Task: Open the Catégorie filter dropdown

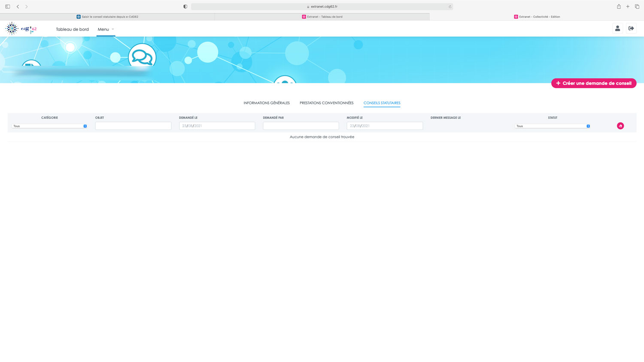Action: [49, 126]
